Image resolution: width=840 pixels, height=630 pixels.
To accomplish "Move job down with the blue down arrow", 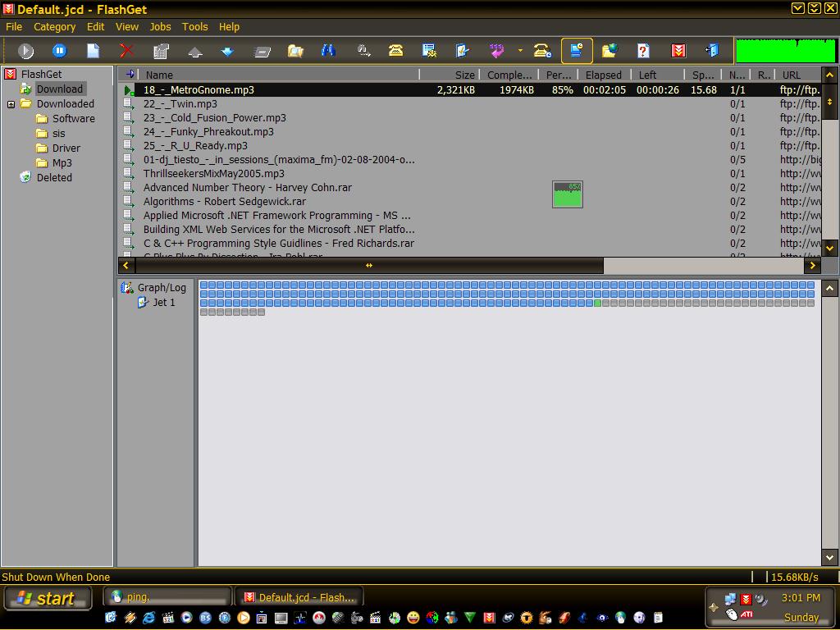I will click(227, 51).
